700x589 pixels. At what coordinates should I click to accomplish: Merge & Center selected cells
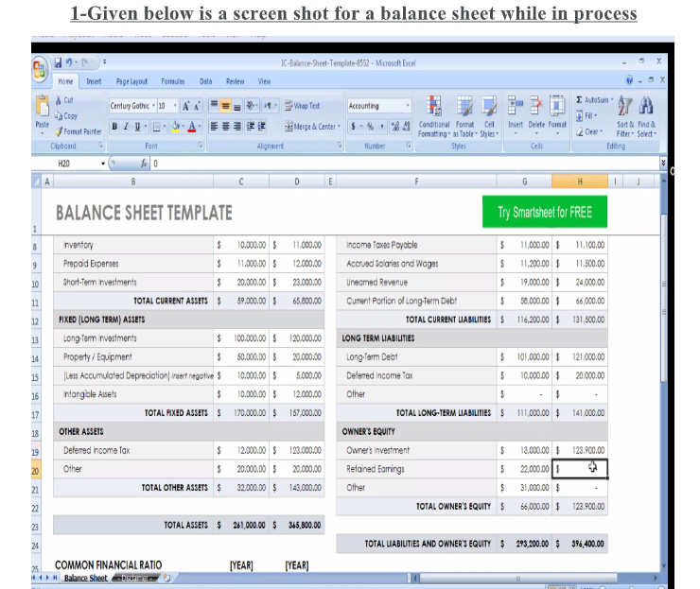tap(311, 127)
